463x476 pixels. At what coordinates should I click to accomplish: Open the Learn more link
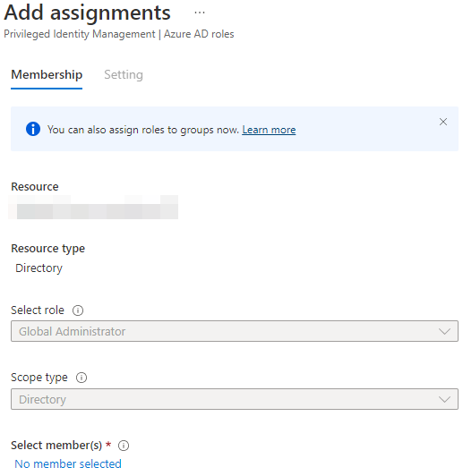[269, 130]
